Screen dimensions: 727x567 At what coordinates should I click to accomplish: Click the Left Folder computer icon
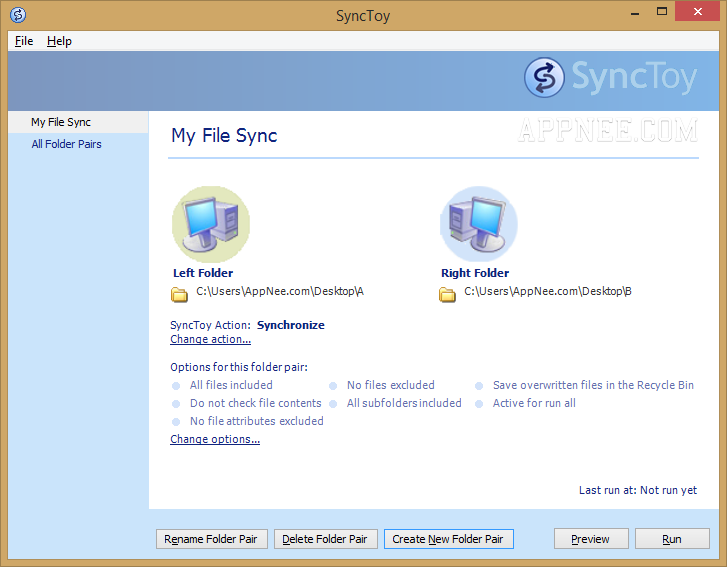click(211, 224)
